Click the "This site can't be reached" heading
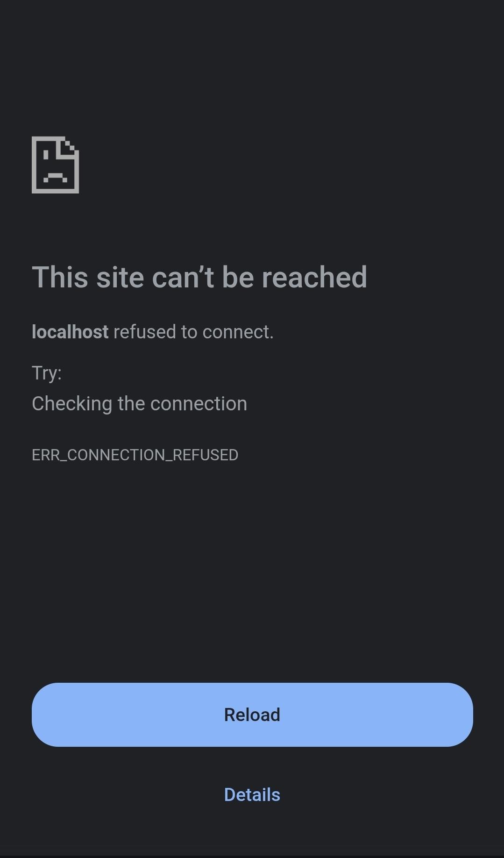 pos(199,277)
